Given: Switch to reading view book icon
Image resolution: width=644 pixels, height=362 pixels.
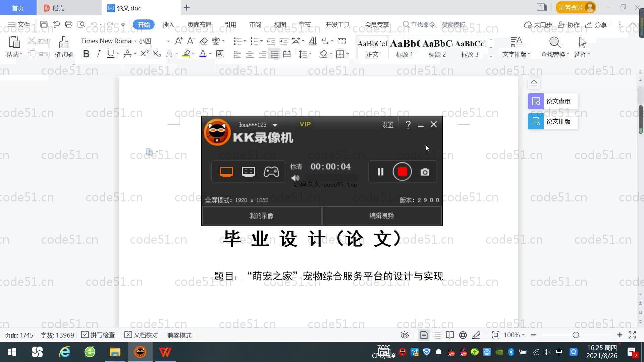Looking at the screenshot, I should (x=450, y=335).
